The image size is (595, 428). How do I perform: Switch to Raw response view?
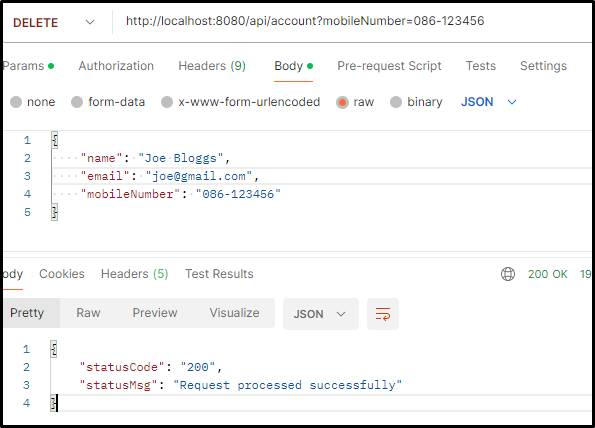coord(88,313)
